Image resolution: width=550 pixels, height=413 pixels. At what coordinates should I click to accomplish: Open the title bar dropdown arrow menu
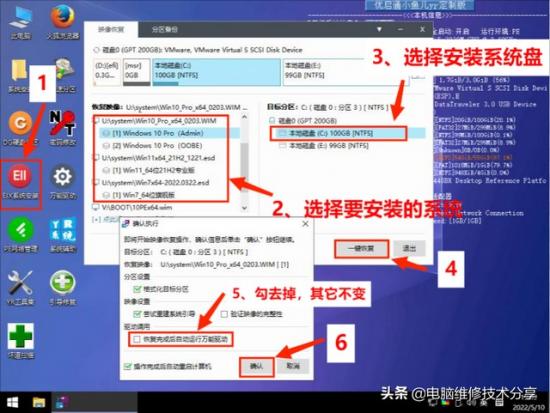[379, 29]
